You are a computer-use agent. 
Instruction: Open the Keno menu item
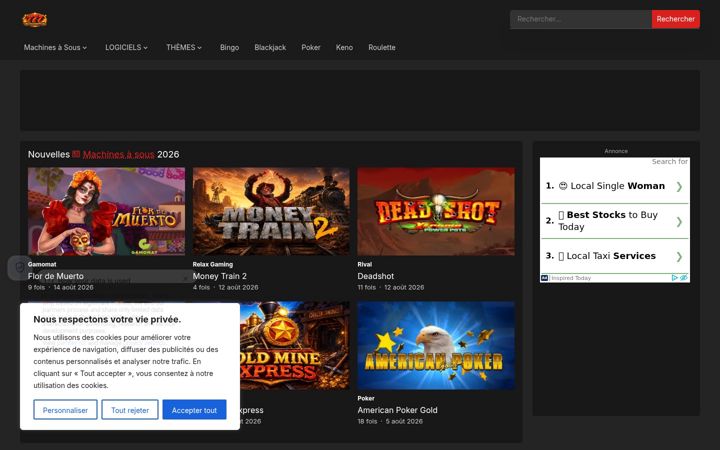pyautogui.click(x=344, y=47)
